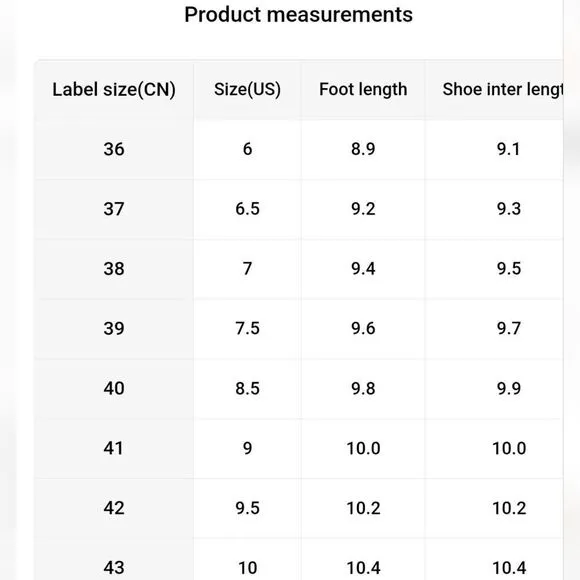Screen dimensions: 580x580
Task: Click US size 8.5 cell
Action: [x=247, y=389]
